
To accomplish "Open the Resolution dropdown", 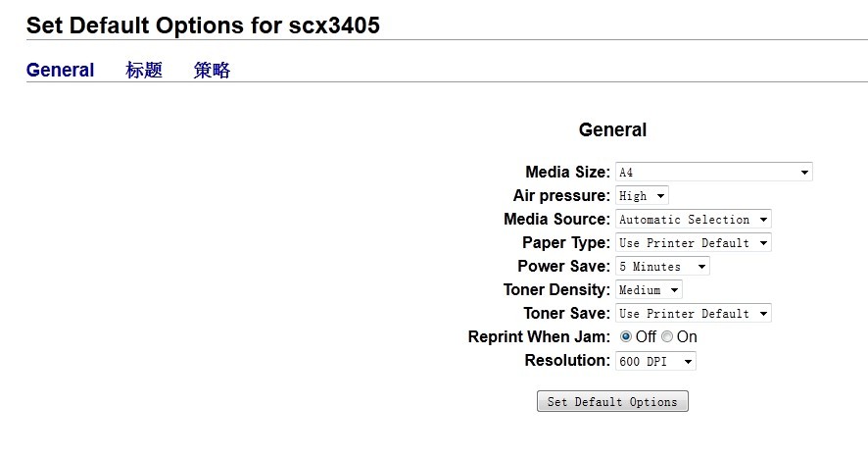I will [x=655, y=362].
